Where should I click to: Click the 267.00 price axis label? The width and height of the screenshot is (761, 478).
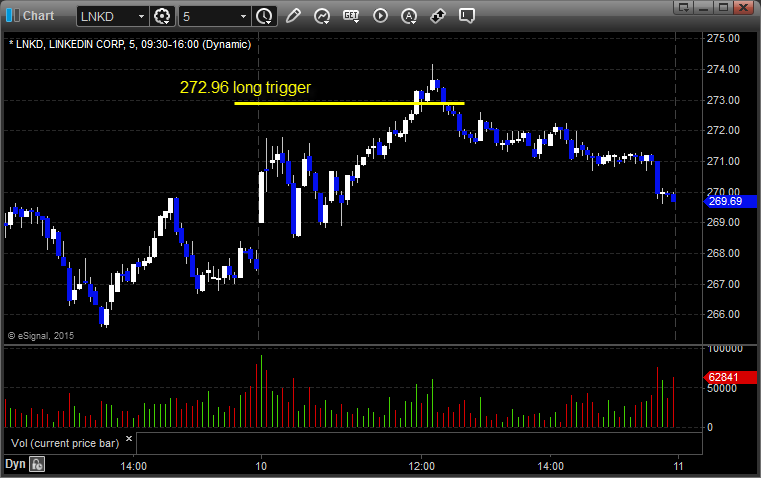coord(723,284)
